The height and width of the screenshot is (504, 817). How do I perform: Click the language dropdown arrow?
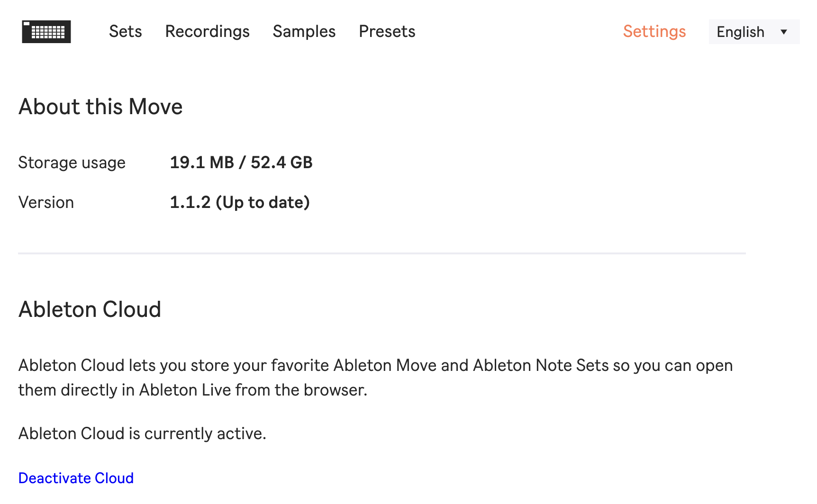click(x=784, y=32)
